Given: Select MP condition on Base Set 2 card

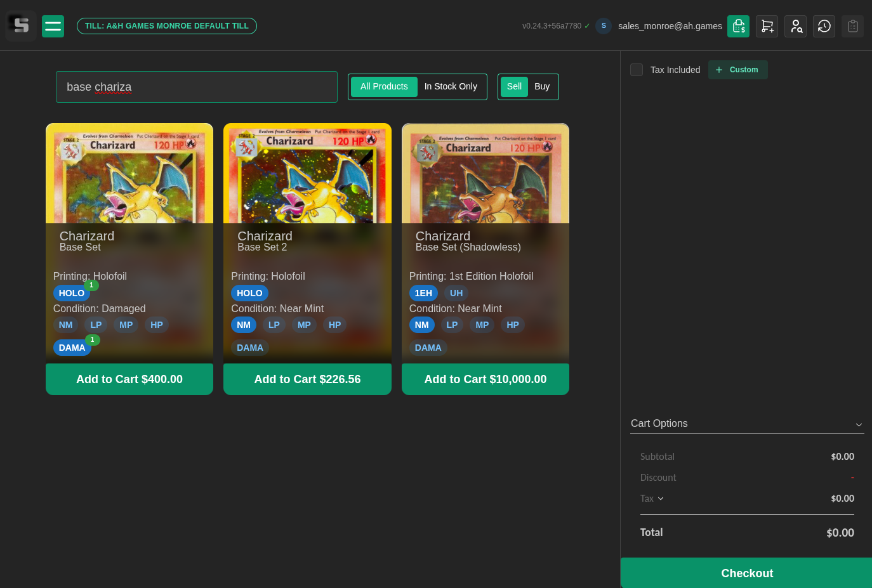Looking at the screenshot, I should [x=305, y=325].
